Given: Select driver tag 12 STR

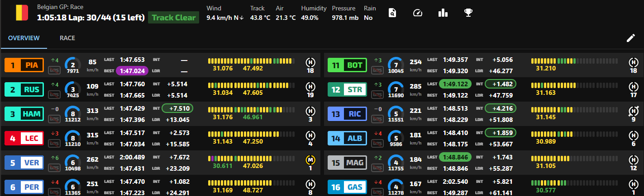Looking at the screenshot, I should (348, 90).
